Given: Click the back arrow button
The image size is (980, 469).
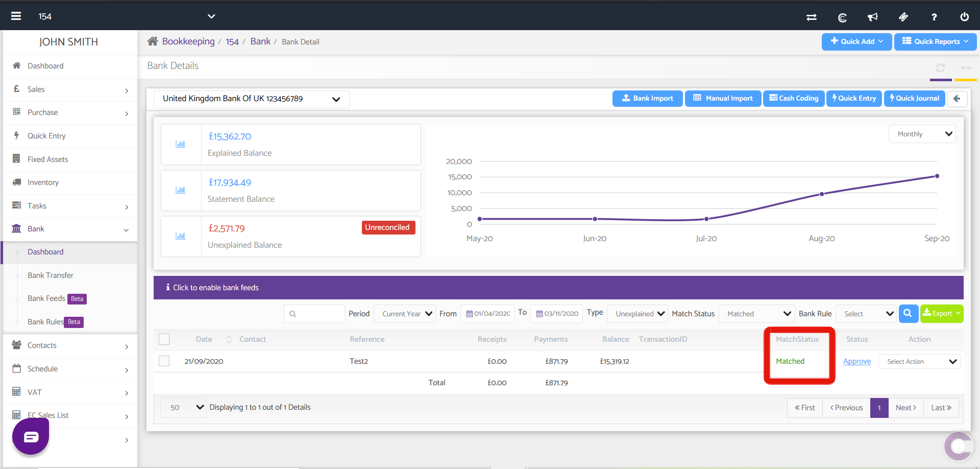Looking at the screenshot, I should pyautogui.click(x=957, y=99).
